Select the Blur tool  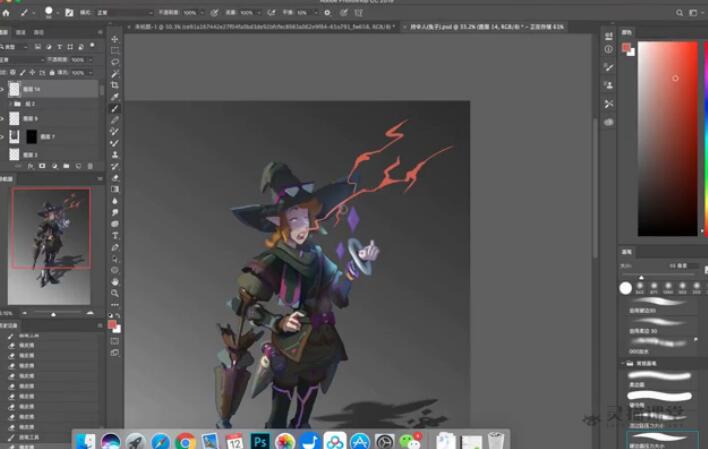(115, 201)
